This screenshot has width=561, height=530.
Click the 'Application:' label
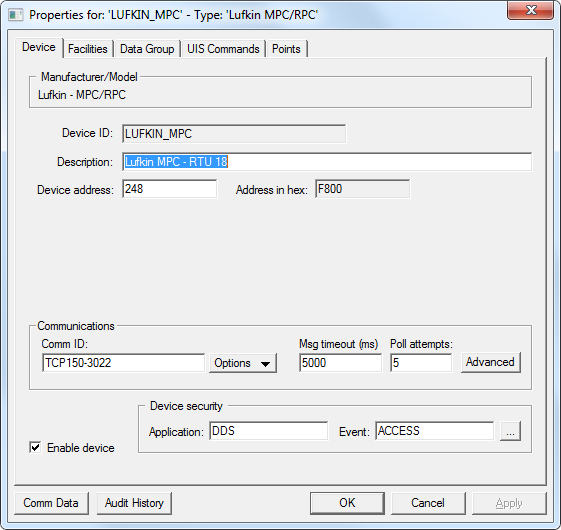point(176,432)
